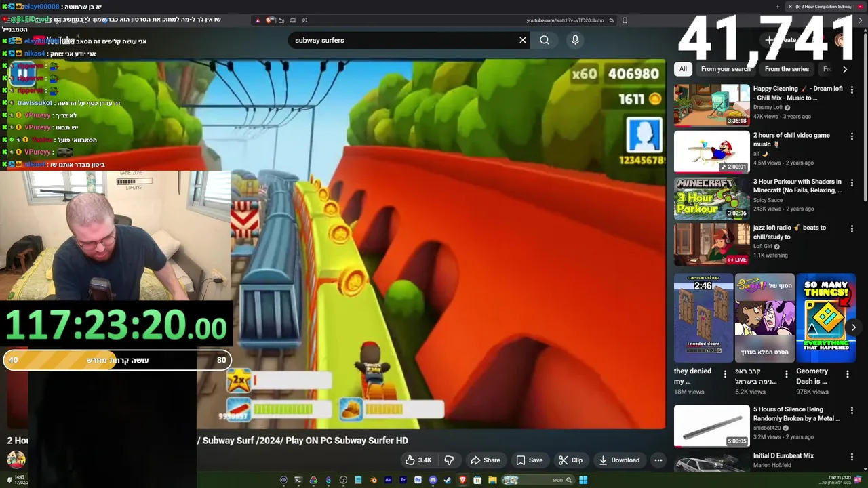Image resolution: width=868 pixels, height=488 pixels.
Task: Open the Hebrew rap battle short
Action: pos(765,317)
